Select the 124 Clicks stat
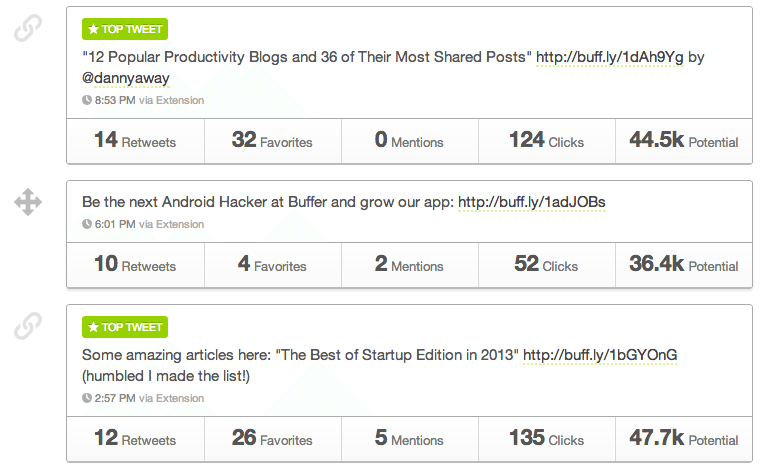The image size is (762, 469). [x=547, y=141]
